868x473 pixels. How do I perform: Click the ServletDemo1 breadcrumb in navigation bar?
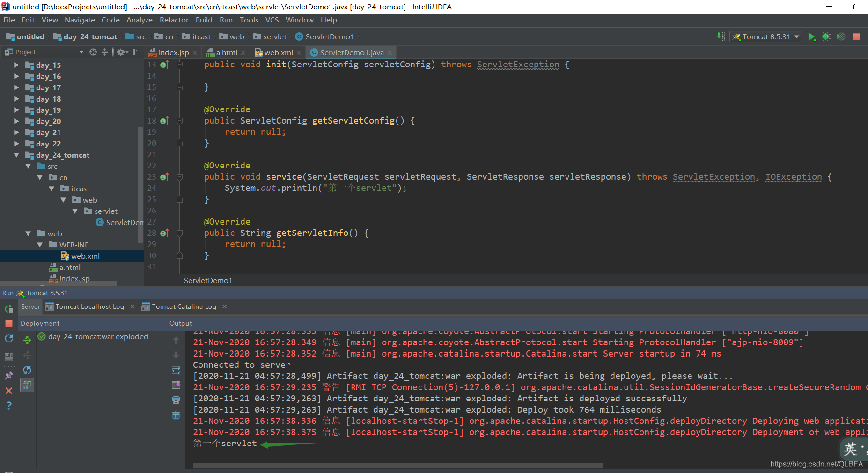[x=324, y=36]
